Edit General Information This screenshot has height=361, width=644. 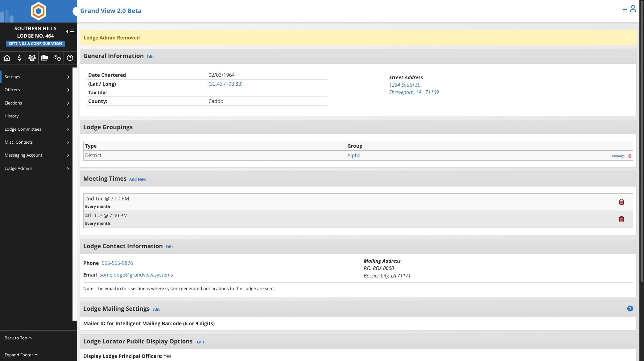(x=150, y=57)
